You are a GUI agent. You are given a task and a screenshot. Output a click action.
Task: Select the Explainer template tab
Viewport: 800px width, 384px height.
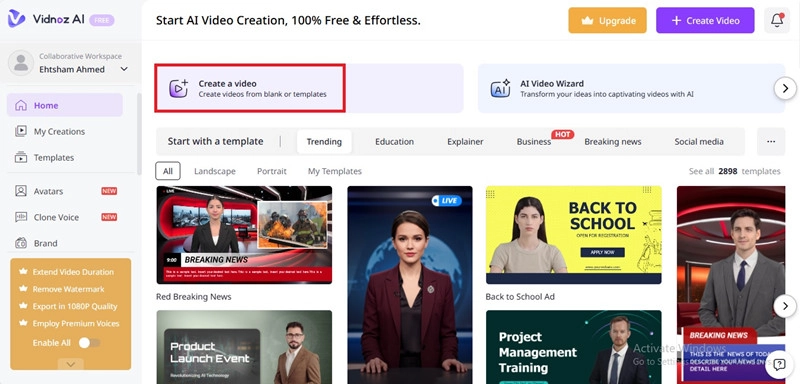[465, 142]
